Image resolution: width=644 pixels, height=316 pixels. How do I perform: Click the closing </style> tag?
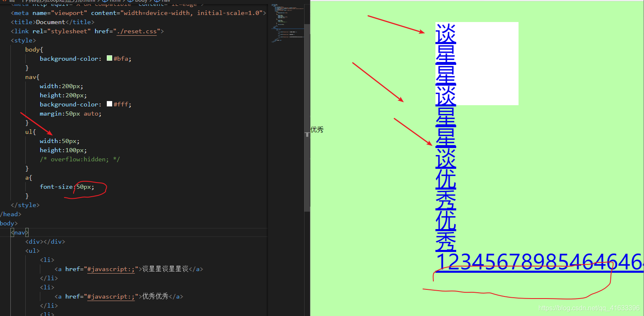click(25, 205)
